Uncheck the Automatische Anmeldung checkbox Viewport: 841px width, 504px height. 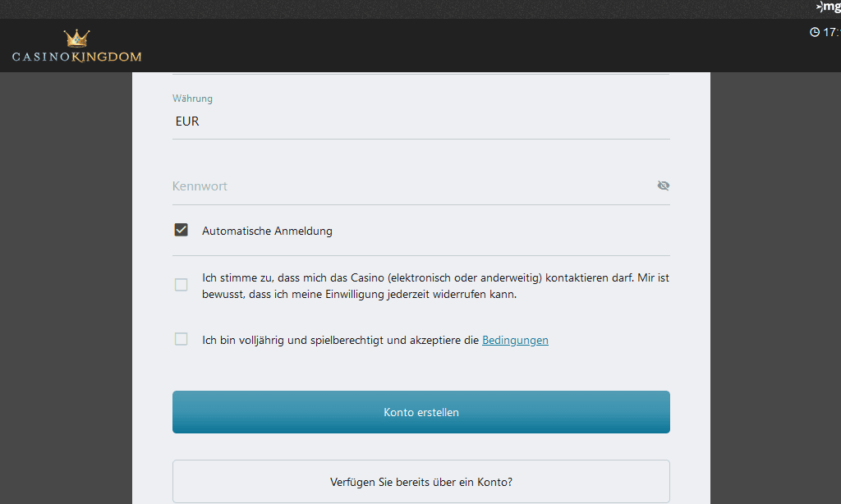(x=182, y=230)
